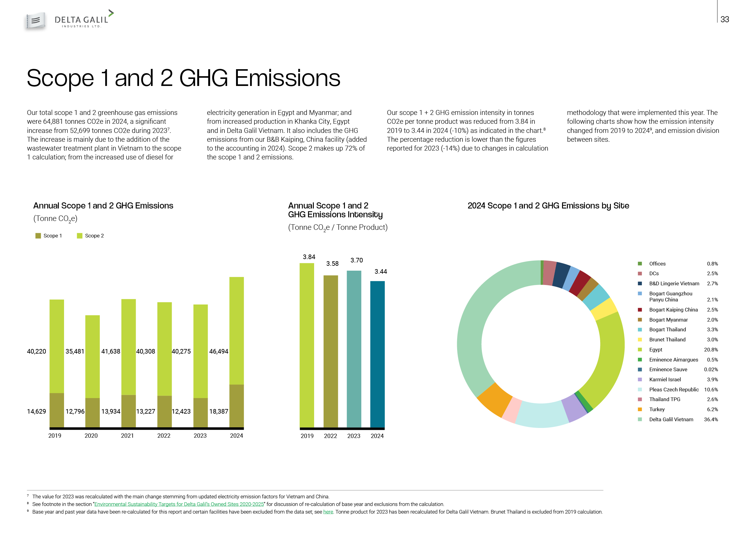Click the Scope 1 legend swatch
This screenshot has width=756, height=534.
click(38, 236)
